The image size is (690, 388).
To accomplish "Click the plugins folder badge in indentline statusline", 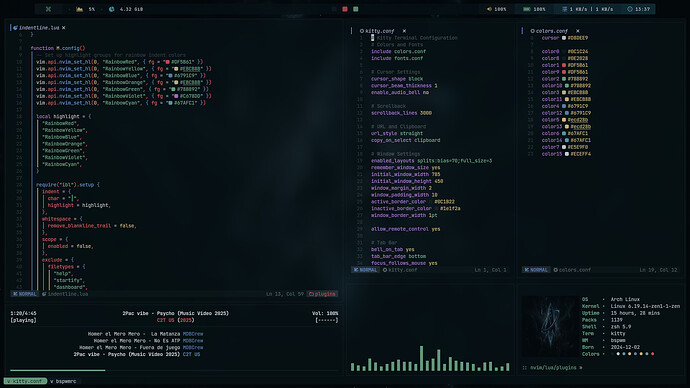I will coord(323,294).
